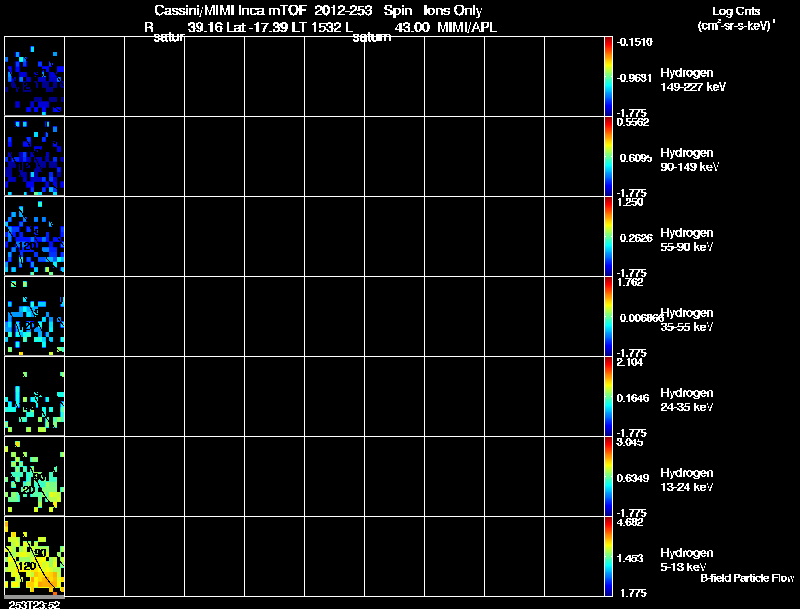Click the 'Lat -17.39' header value
This screenshot has width=800, height=609.
click(256, 28)
